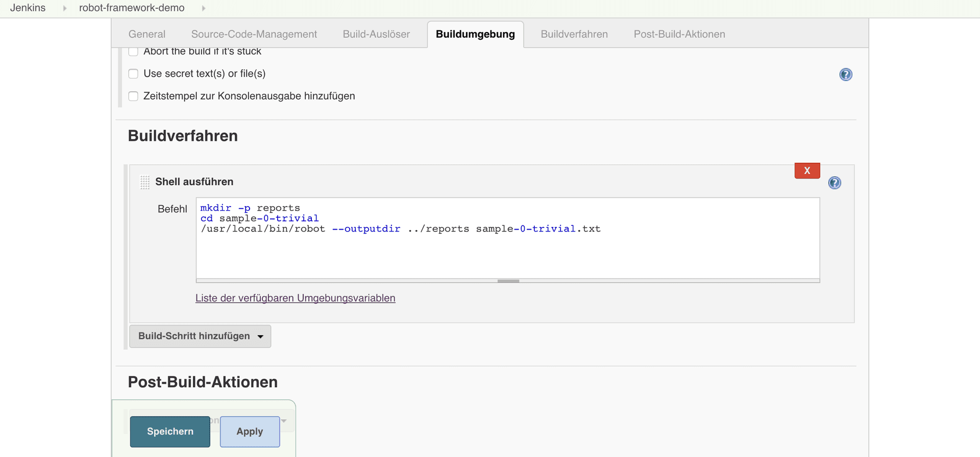Screen dimensions: 980x457
Task: Click the Speichern button
Action: pyautogui.click(x=170, y=431)
